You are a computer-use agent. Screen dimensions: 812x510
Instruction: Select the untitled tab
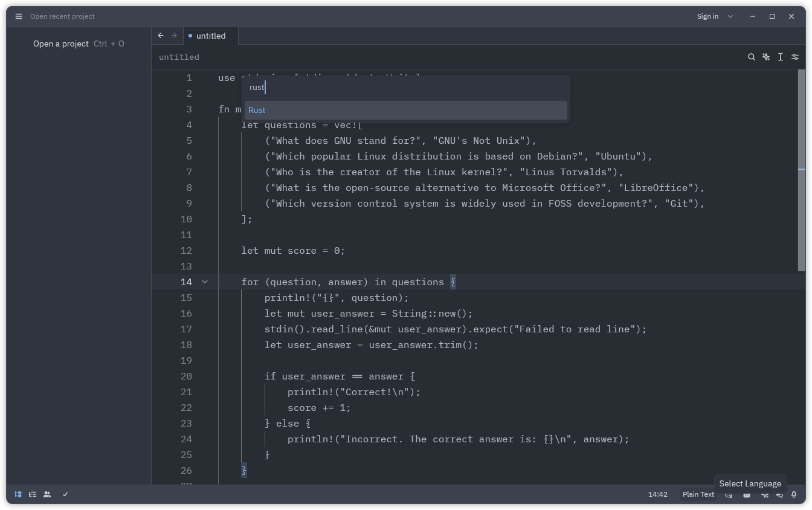pyautogui.click(x=210, y=36)
